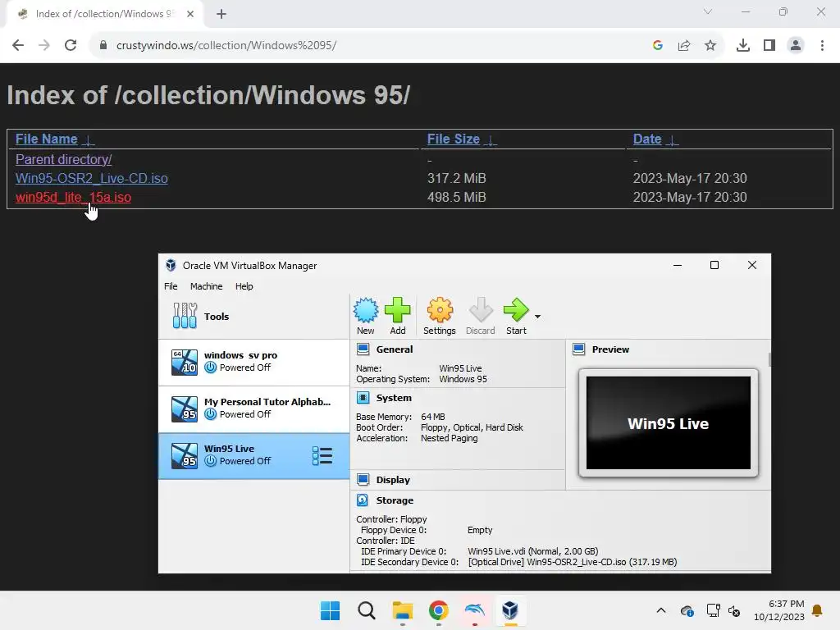Image resolution: width=840 pixels, height=630 pixels.
Task: Open Chrome profile avatar icon
Action: [796, 46]
